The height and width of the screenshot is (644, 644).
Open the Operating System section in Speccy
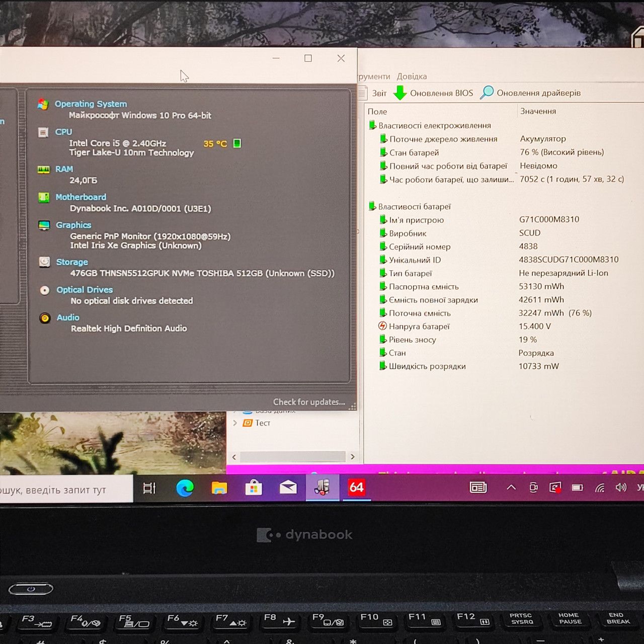click(x=91, y=104)
